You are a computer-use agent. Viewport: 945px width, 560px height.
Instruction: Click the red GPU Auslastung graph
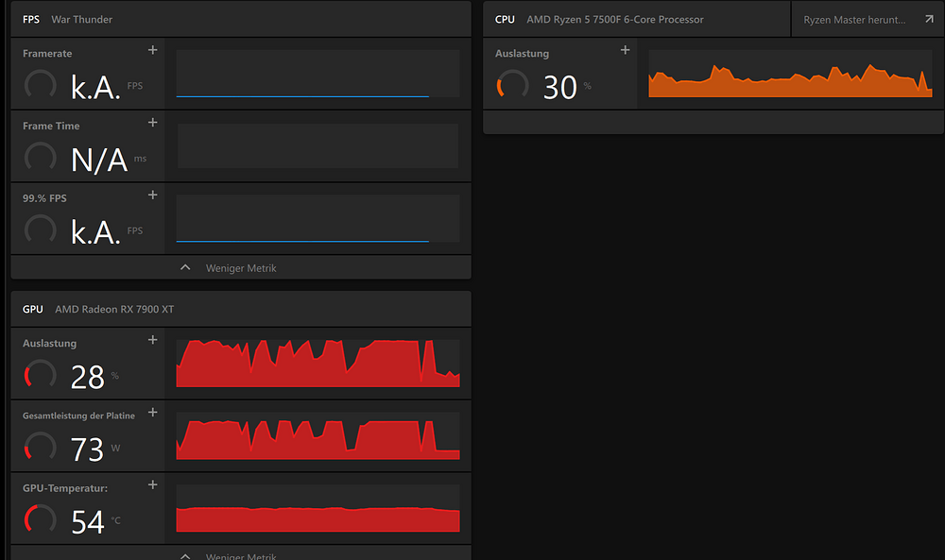(318, 364)
